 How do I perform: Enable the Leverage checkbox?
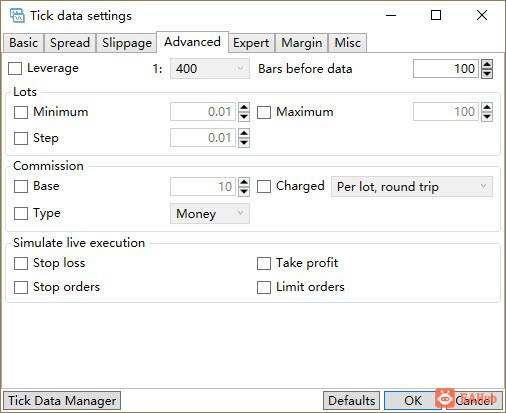click(15, 69)
